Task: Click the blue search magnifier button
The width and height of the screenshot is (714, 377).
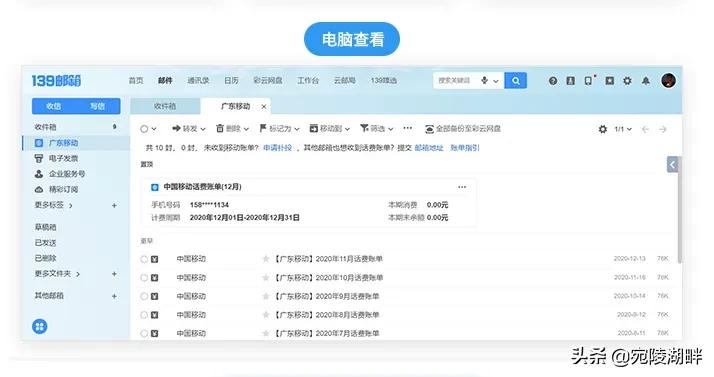Action: tap(515, 81)
